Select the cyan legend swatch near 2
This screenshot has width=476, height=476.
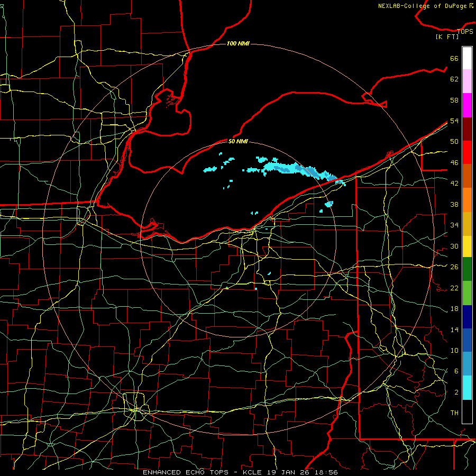coord(467,388)
